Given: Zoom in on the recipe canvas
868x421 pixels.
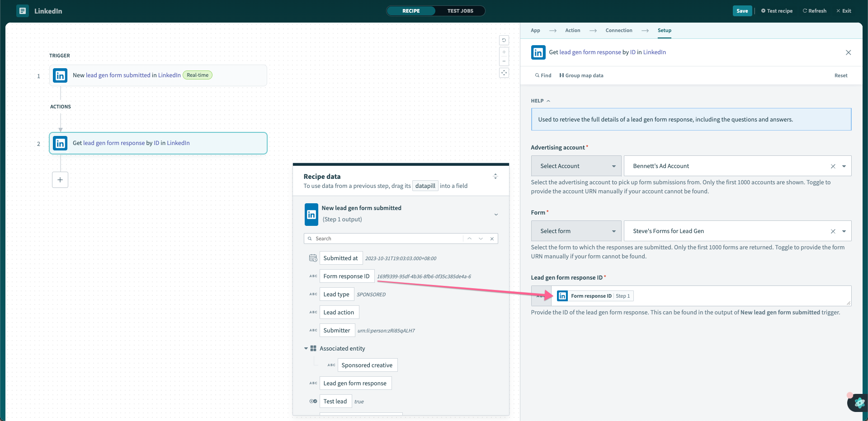Looking at the screenshot, I should click(x=504, y=51).
